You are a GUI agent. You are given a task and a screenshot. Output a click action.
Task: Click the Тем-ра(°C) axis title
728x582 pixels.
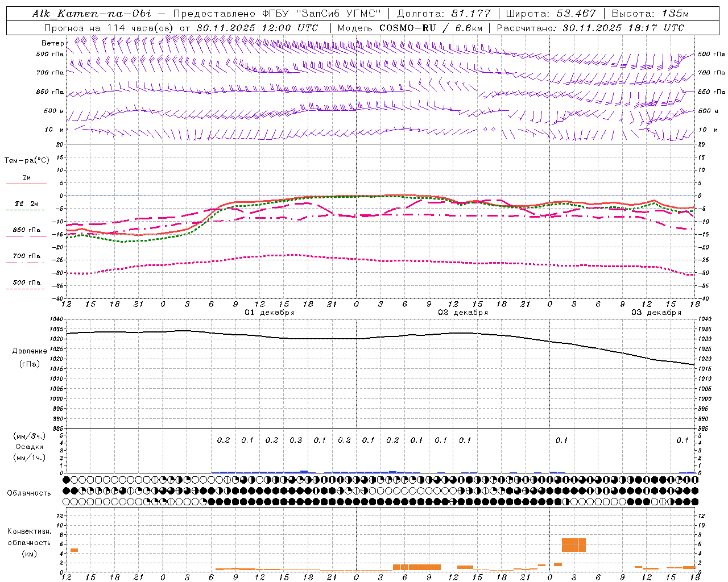(x=27, y=161)
